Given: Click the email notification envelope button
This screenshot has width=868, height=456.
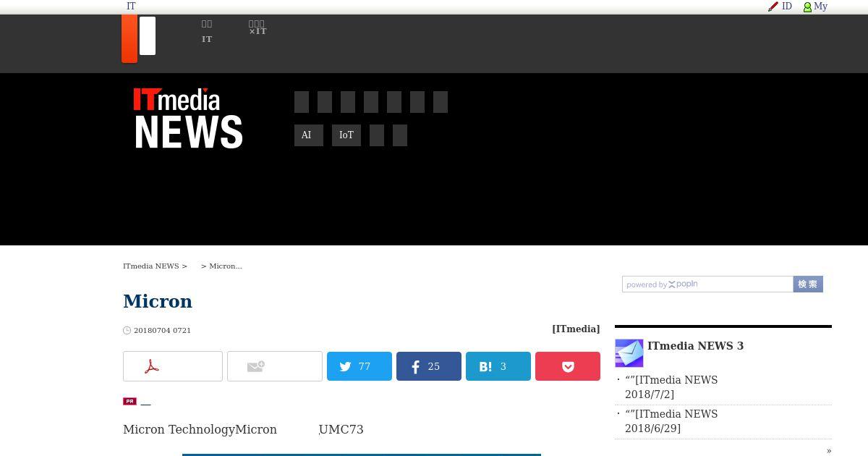Looking at the screenshot, I should click(x=275, y=366).
